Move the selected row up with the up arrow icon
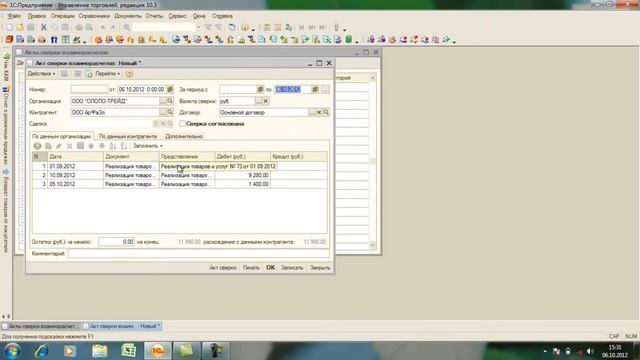 point(91,146)
